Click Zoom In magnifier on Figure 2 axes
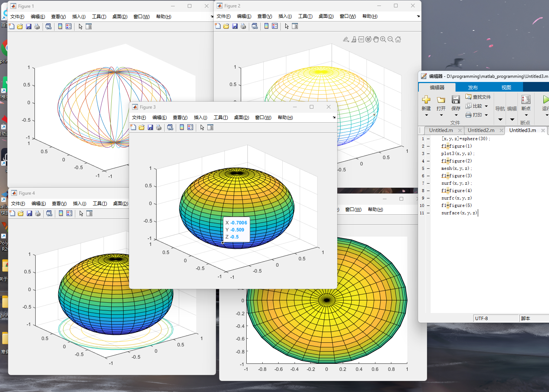This screenshot has width=549, height=392. pyautogui.click(x=383, y=39)
